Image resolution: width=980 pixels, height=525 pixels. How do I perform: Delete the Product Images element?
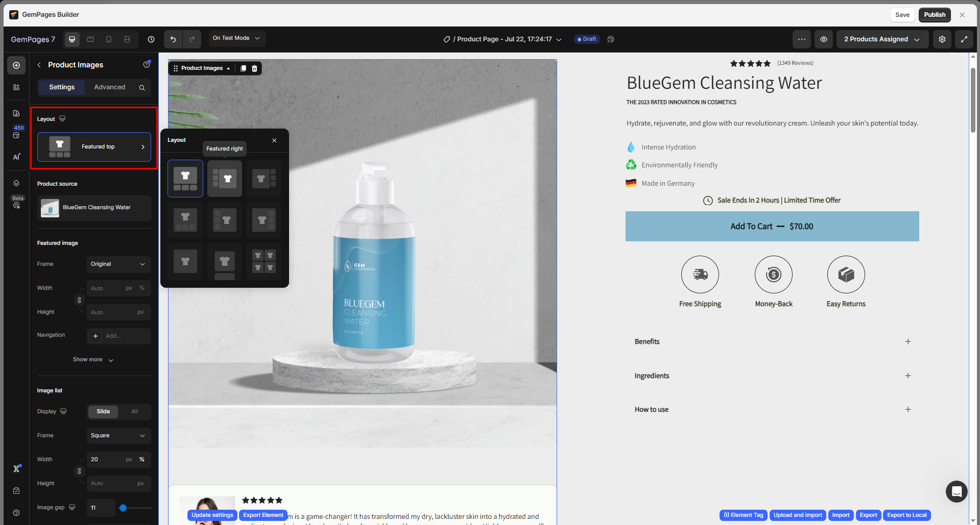click(x=254, y=68)
